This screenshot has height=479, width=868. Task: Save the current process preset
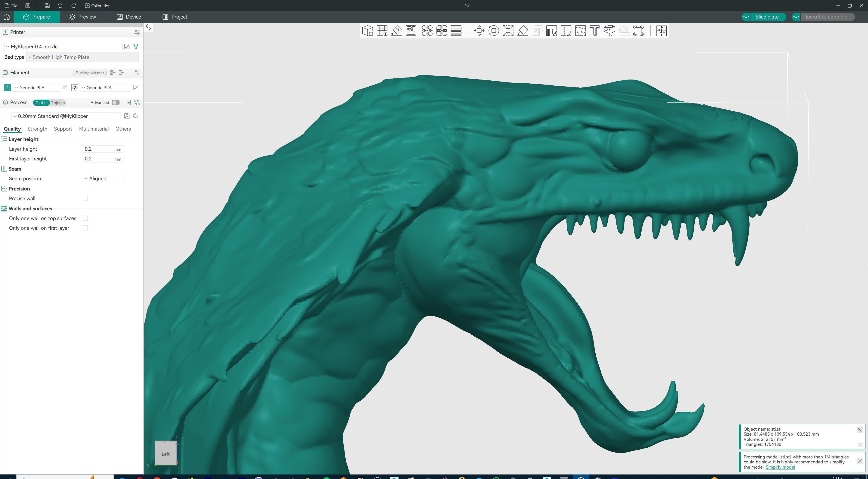click(x=127, y=116)
